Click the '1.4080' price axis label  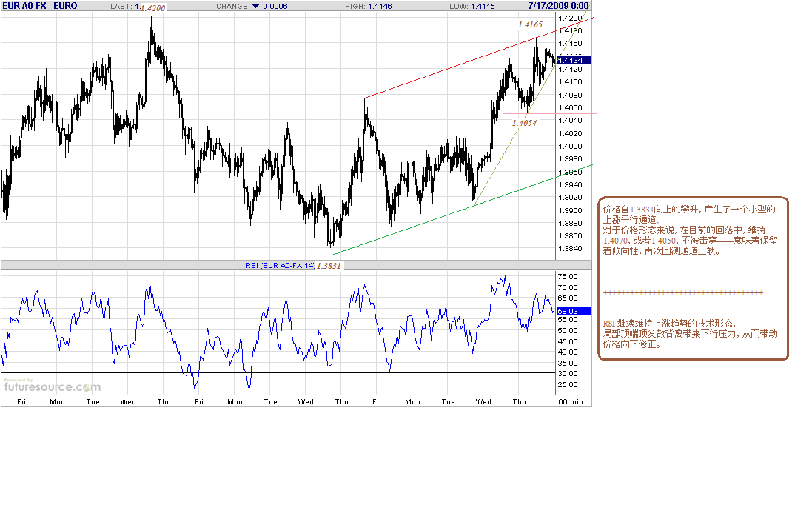click(x=570, y=95)
